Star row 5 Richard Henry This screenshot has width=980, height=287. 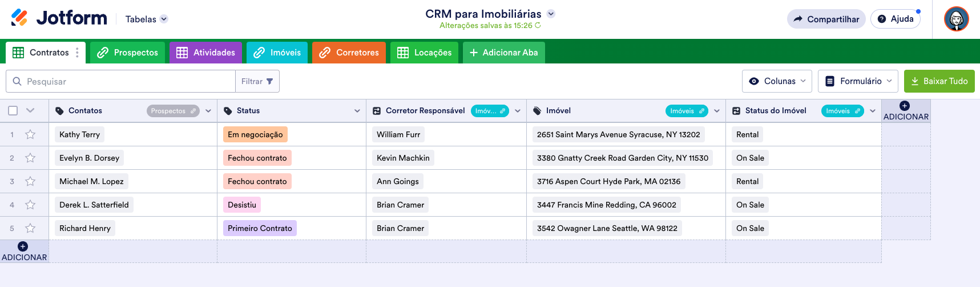click(30, 228)
